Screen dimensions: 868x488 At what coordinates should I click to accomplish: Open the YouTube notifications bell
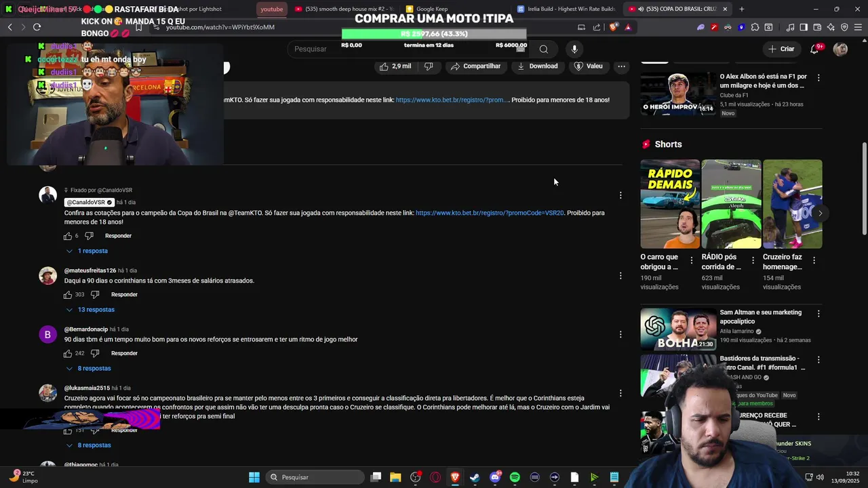click(814, 49)
